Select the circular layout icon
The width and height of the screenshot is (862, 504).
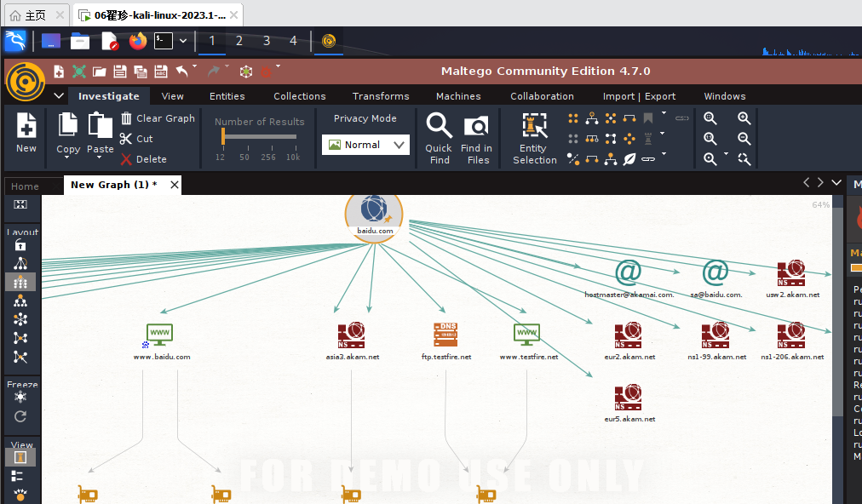coord(20,319)
